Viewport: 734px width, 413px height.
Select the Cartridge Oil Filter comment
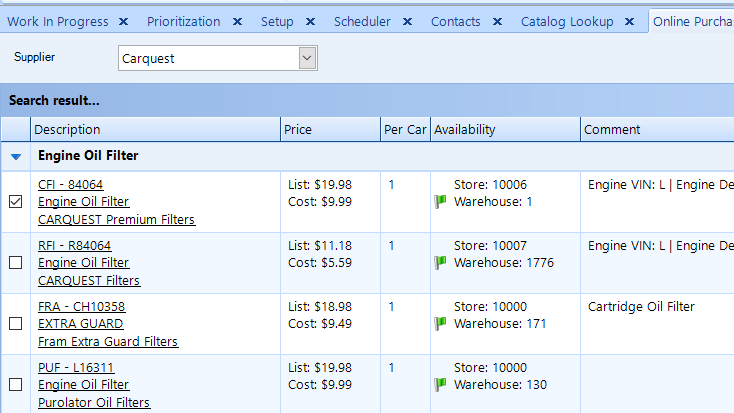click(641, 307)
